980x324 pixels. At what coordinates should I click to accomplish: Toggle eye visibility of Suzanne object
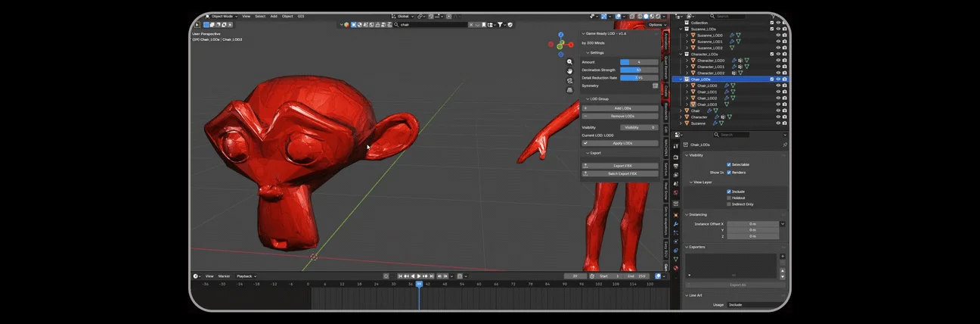pyautogui.click(x=777, y=123)
